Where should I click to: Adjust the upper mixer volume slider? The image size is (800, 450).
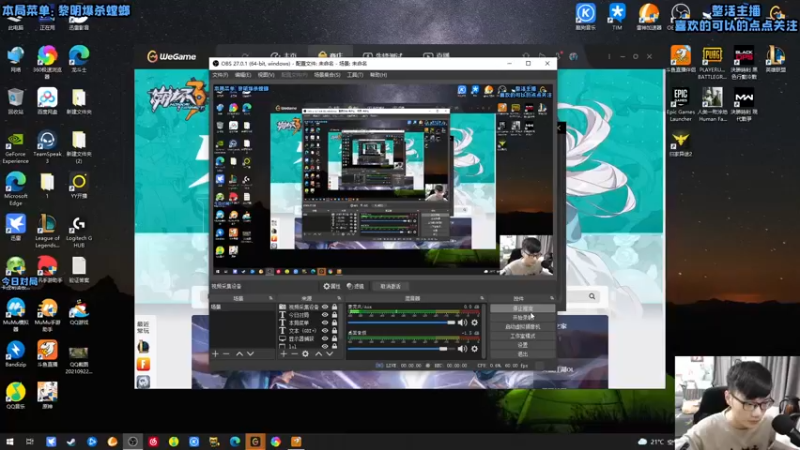pos(402,322)
